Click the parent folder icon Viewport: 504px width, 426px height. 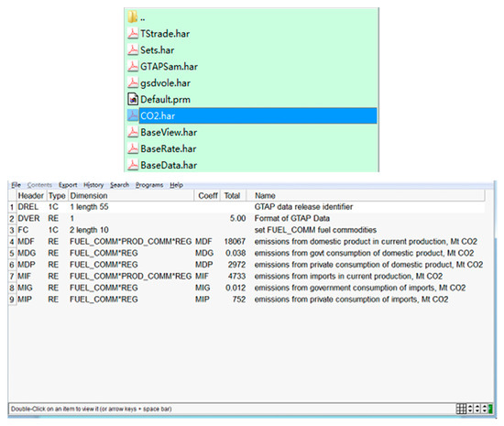pyautogui.click(x=133, y=16)
